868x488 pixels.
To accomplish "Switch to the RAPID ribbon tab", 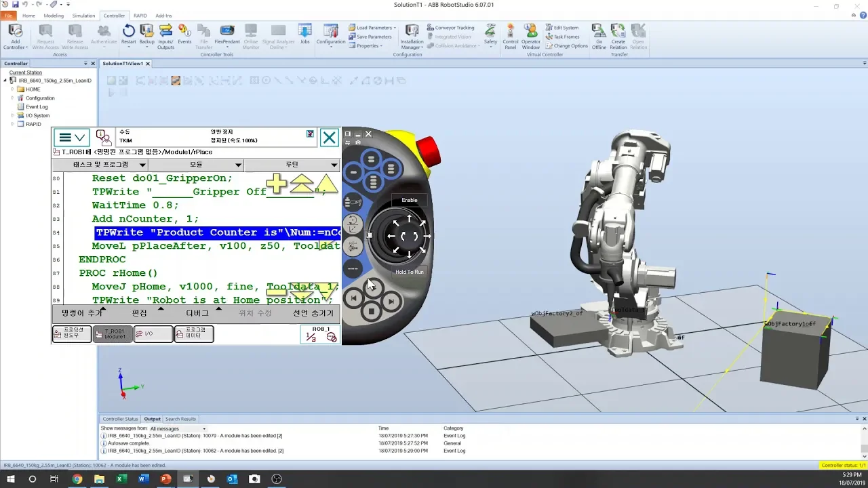I will [x=140, y=15].
